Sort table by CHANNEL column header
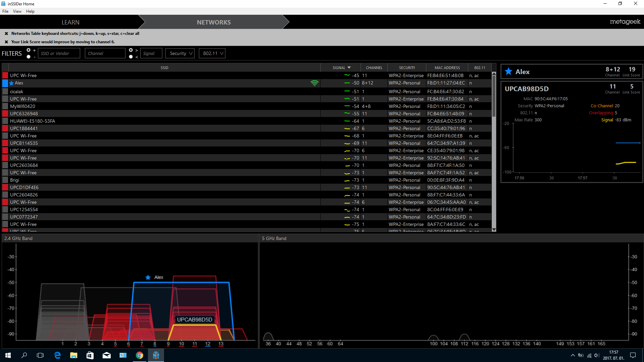 pyautogui.click(x=374, y=68)
